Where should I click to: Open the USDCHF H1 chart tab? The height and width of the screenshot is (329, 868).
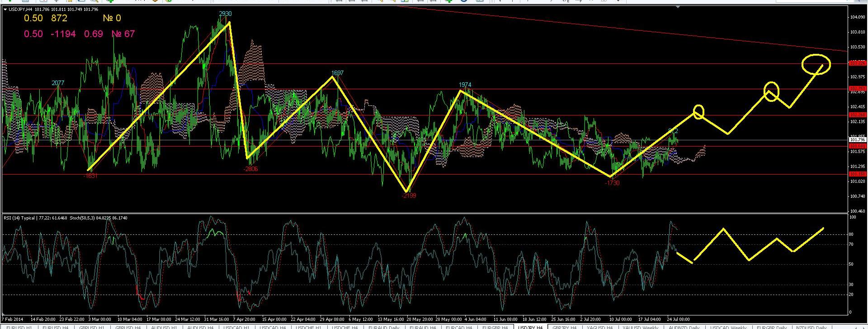click(309, 327)
